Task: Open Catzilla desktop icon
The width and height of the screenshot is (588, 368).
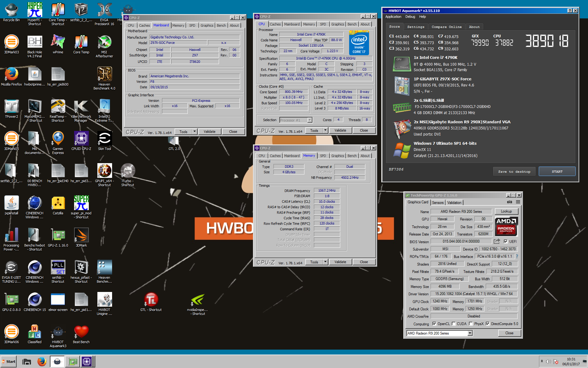Action: point(58,205)
